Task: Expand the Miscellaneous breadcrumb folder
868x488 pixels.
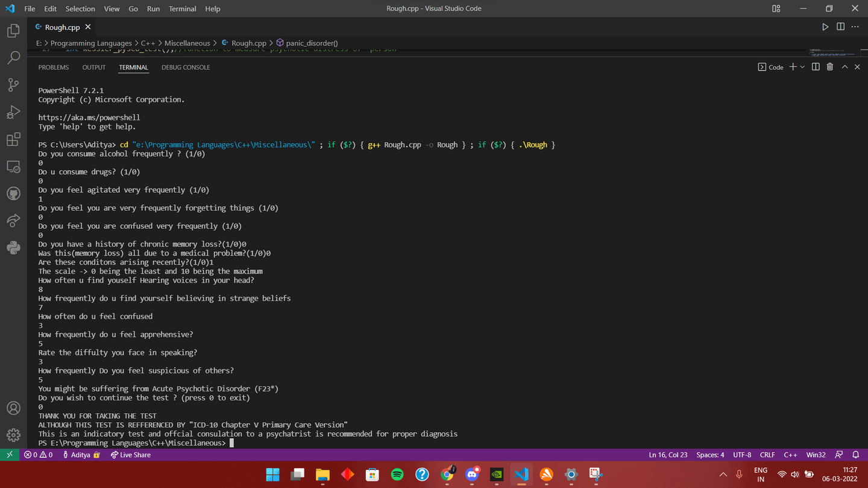Action: coord(187,43)
